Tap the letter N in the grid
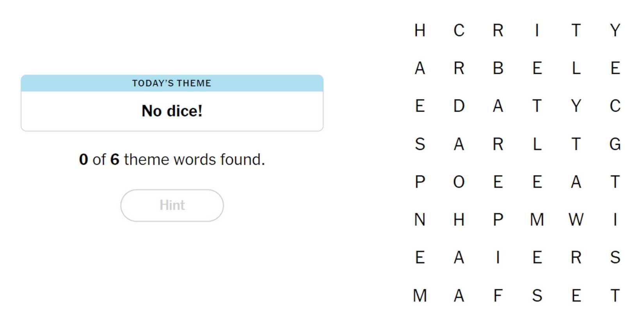 420,220
